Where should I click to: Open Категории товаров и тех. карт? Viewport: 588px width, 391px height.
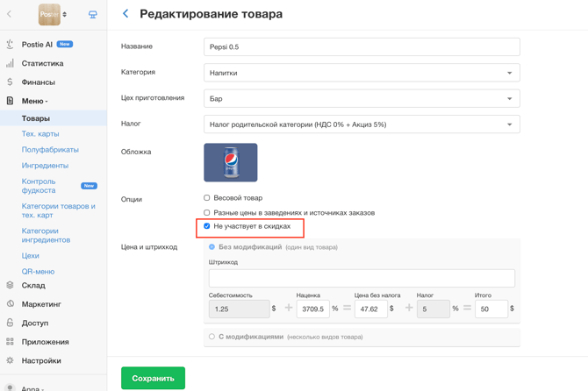click(59, 210)
